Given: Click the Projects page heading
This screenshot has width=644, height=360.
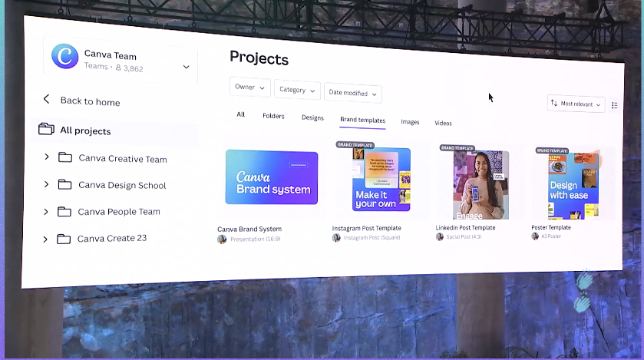Looking at the screenshot, I should coord(259,58).
